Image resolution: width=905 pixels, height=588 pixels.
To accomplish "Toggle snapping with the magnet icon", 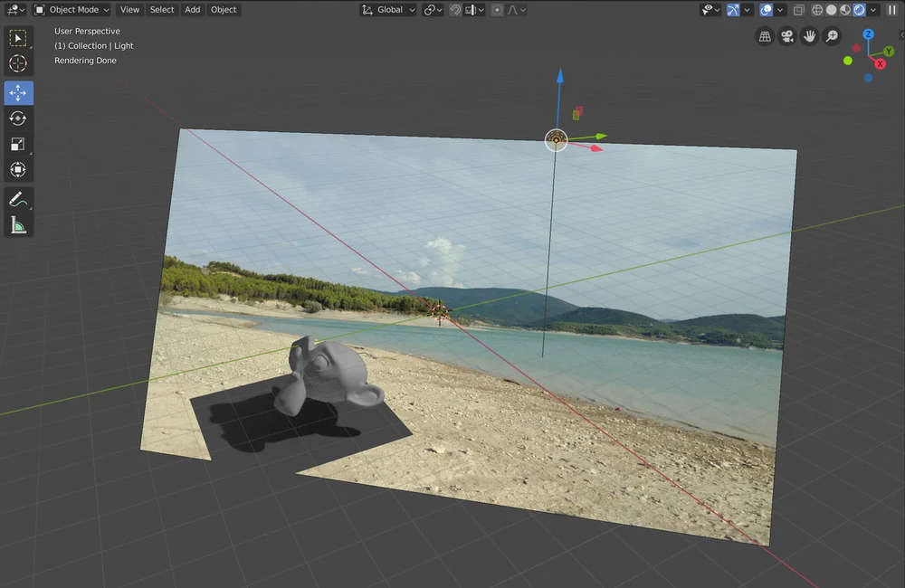I will pyautogui.click(x=454, y=9).
